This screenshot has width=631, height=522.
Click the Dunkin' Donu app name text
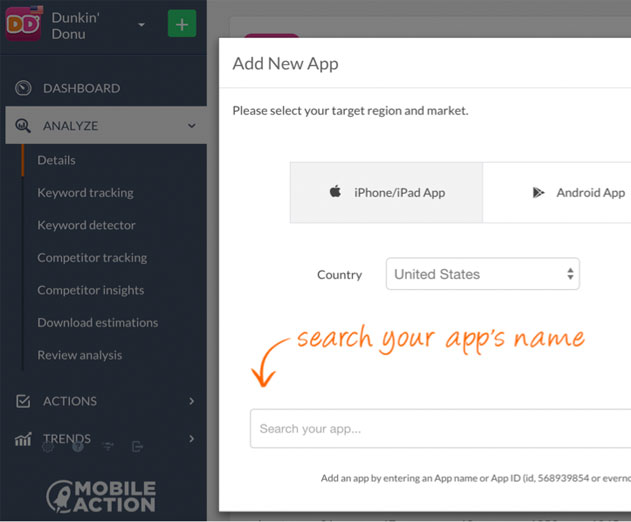tap(75, 26)
